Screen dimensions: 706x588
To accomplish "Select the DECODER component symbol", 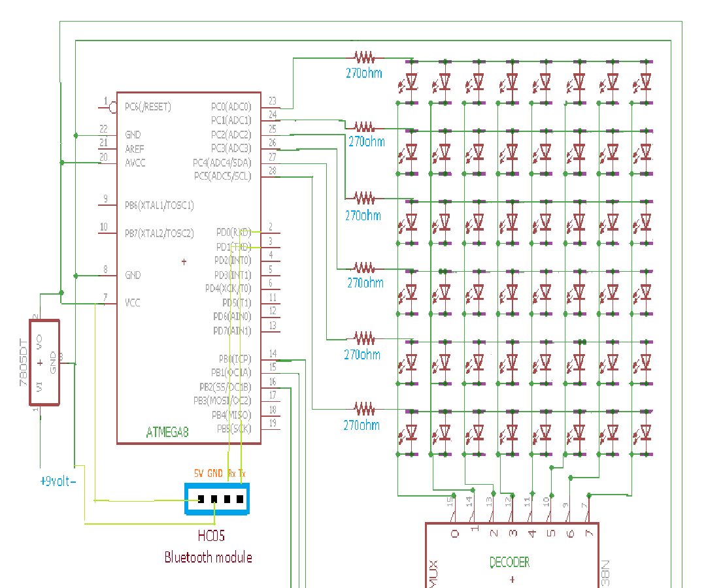I will pyautogui.click(x=513, y=562).
